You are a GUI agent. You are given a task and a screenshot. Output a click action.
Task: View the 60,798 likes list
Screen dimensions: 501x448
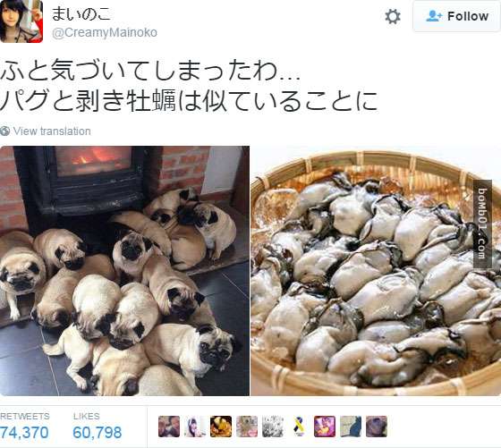click(x=98, y=427)
